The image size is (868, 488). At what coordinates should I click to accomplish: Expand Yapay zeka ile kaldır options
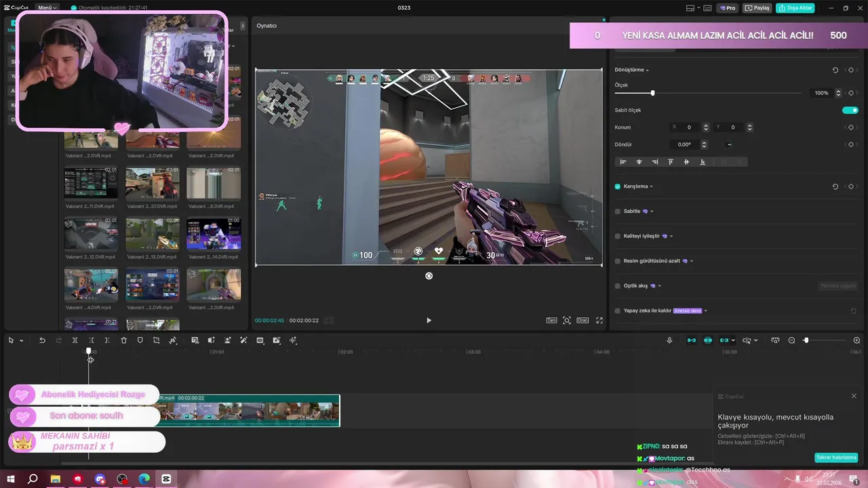click(705, 310)
